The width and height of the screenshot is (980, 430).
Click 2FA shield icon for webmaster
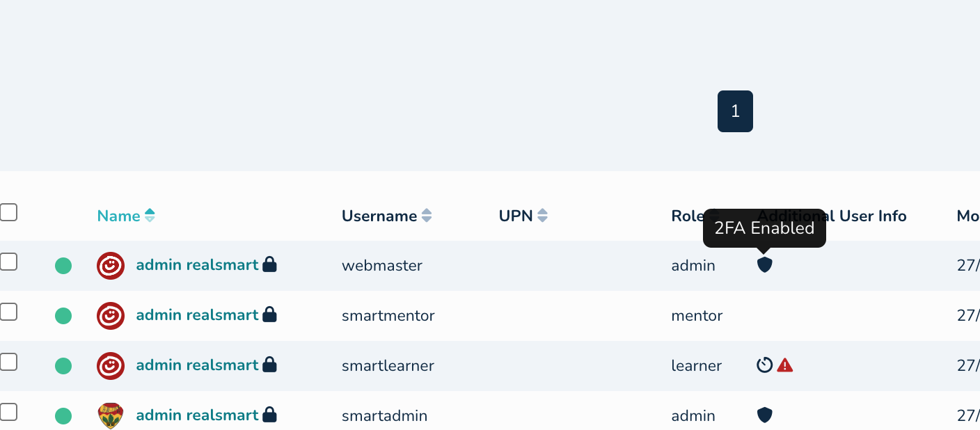[x=764, y=265]
